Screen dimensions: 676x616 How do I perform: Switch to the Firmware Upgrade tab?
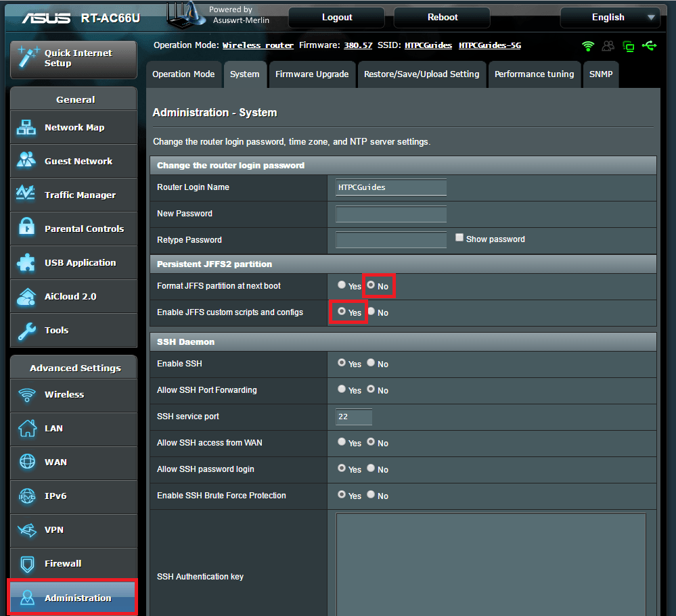[x=312, y=74]
